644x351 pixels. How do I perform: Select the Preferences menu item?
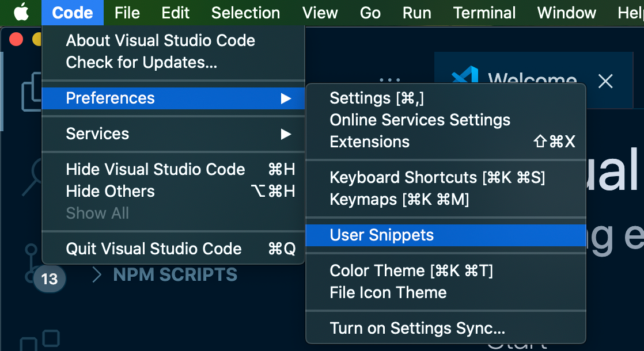click(173, 98)
